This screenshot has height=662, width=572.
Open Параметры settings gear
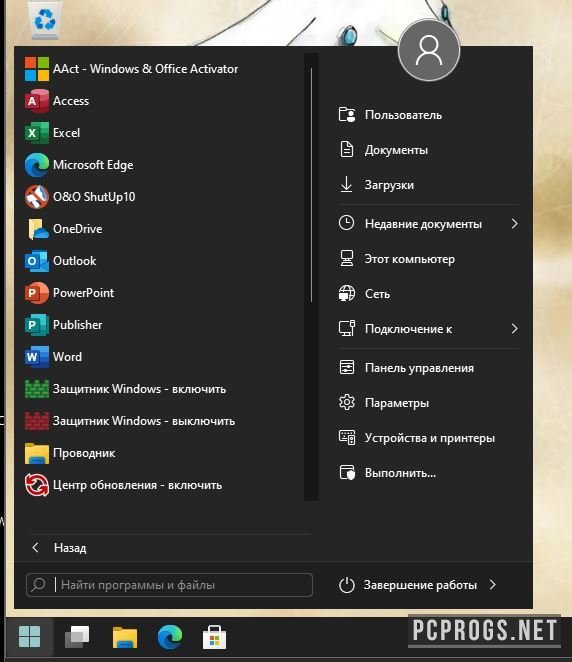click(347, 402)
